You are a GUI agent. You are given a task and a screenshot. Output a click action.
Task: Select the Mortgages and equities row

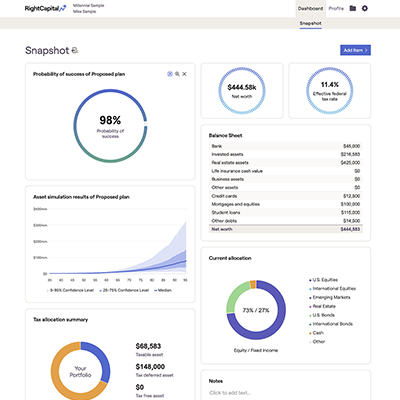pos(286,204)
